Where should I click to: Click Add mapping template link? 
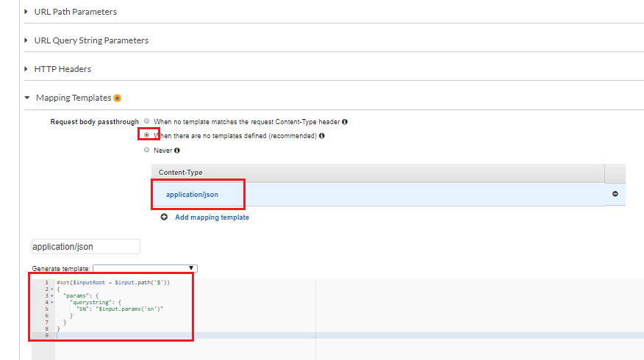click(x=212, y=217)
